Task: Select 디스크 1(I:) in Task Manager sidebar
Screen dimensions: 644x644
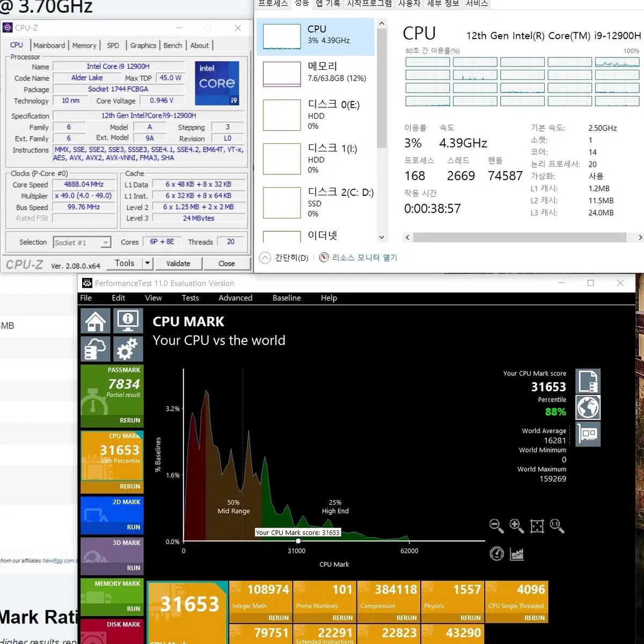Action: point(316,159)
